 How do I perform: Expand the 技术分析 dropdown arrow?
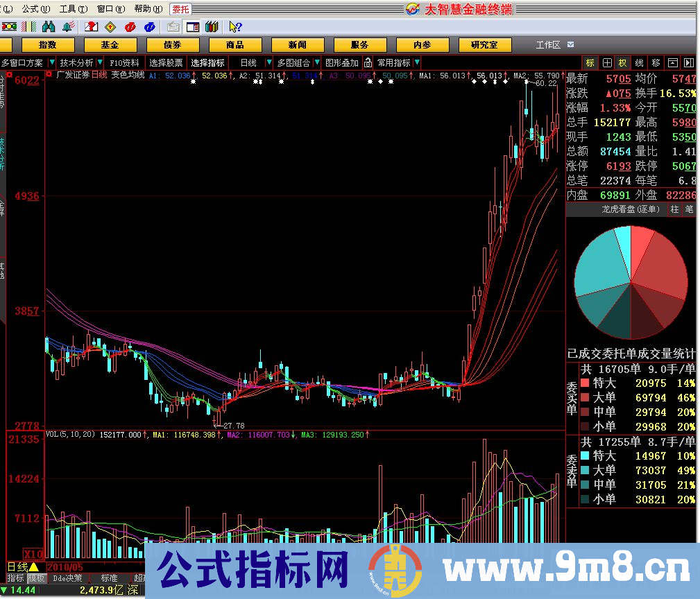click(100, 62)
